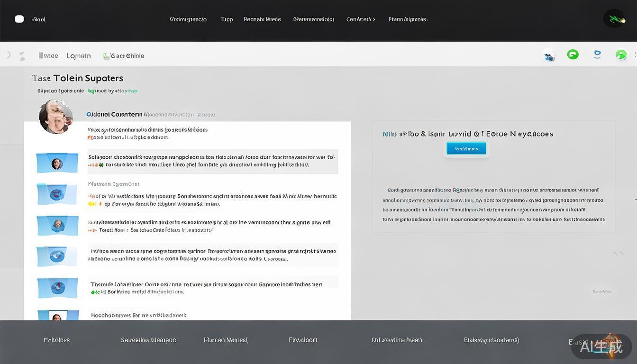Select the third blue folder thumbnail in list
637x364 pixels.
[57, 225]
